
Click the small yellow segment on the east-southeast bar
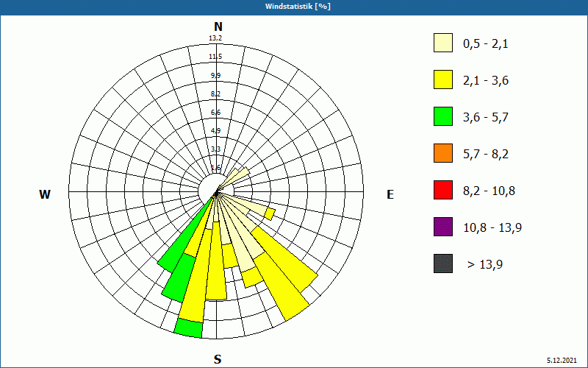pos(269,214)
